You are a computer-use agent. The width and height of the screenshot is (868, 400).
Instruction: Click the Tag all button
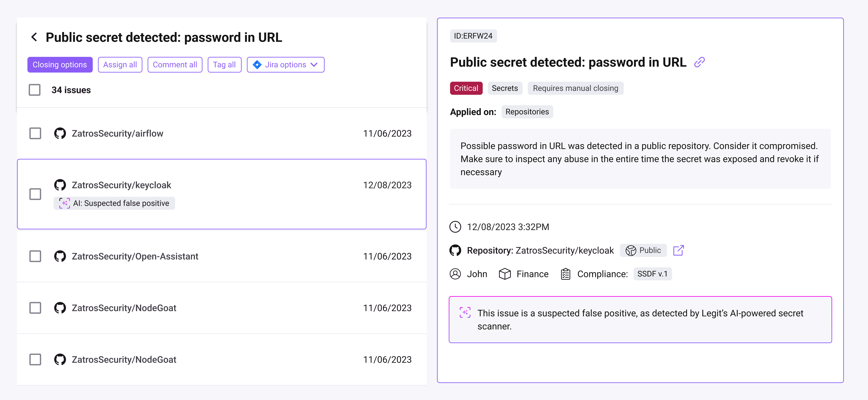coord(224,64)
